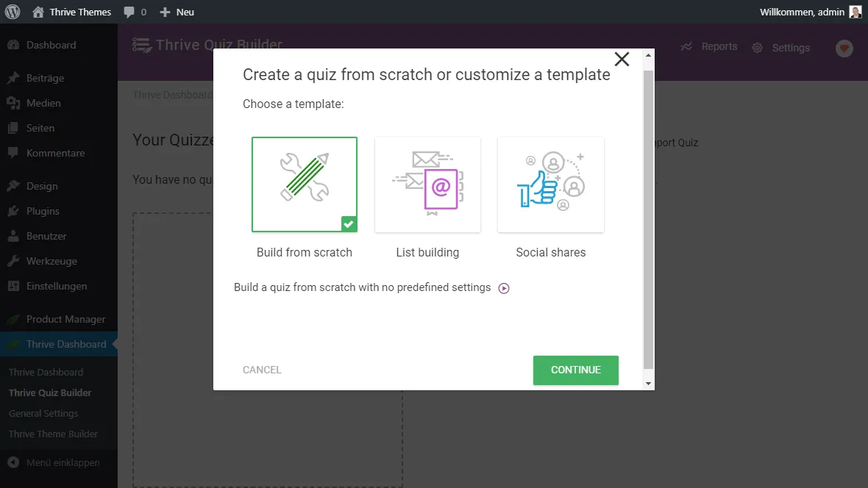The height and width of the screenshot is (488, 868).
Task: Click the Seiten pages icon
Action: point(13,128)
